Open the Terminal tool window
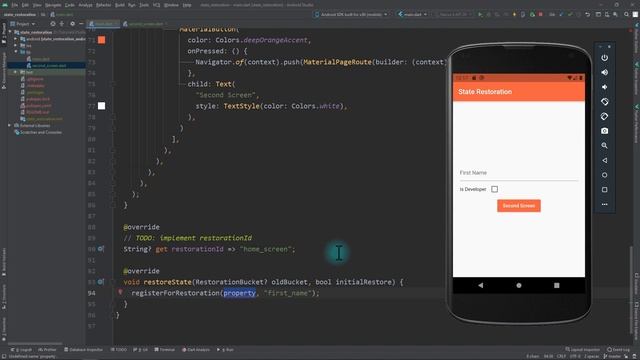The height and width of the screenshot is (360, 640). [x=165, y=350]
